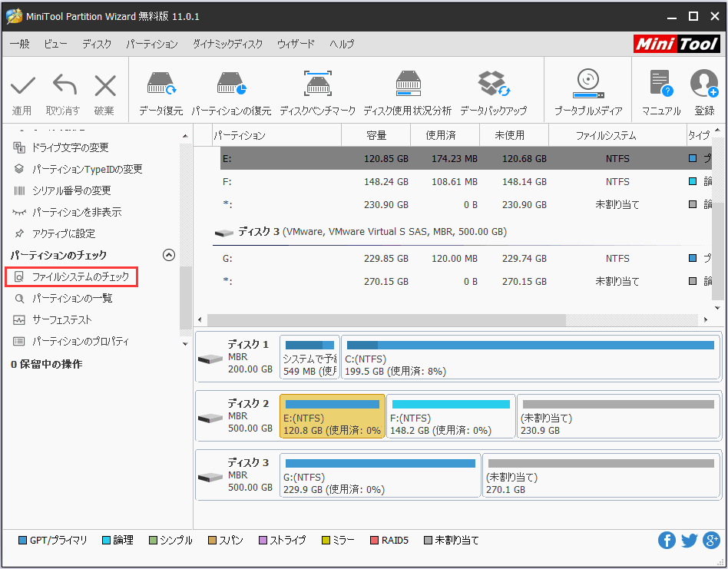Start サーフェステスト
Viewport: 728px width, 569px height.
(52, 319)
